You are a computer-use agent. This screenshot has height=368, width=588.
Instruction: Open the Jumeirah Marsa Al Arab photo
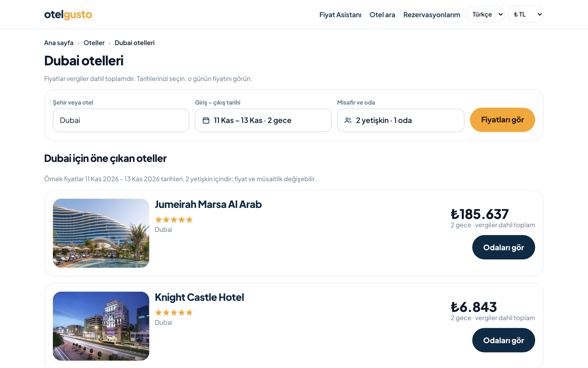pos(101,233)
